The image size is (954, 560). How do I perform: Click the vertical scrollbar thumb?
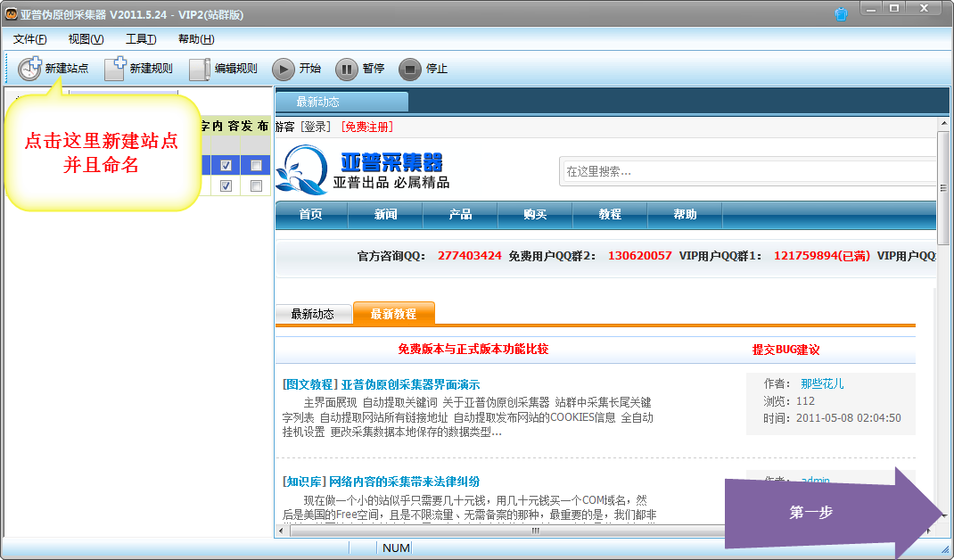(x=943, y=188)
